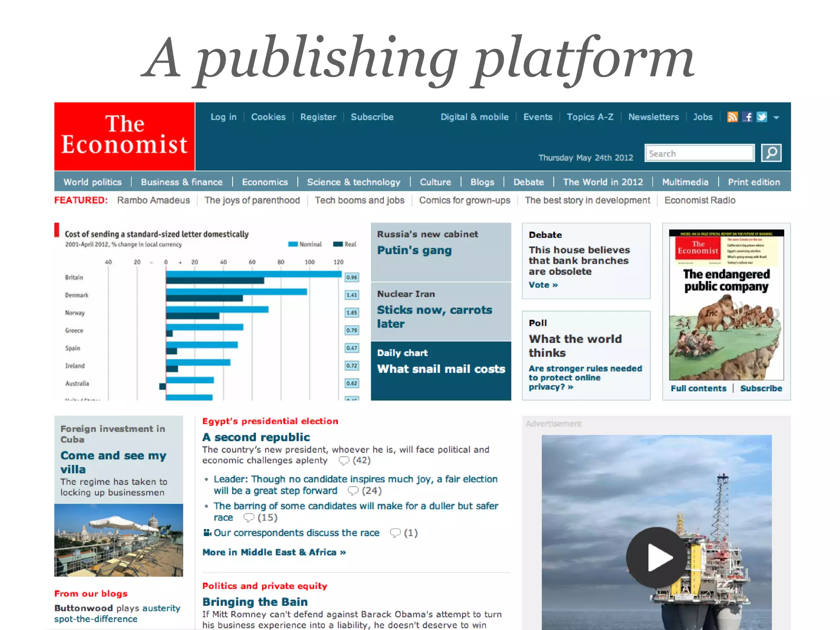Select the Putin's gang story tab
This screenshot has width=840, height=630.
point(441,252)
